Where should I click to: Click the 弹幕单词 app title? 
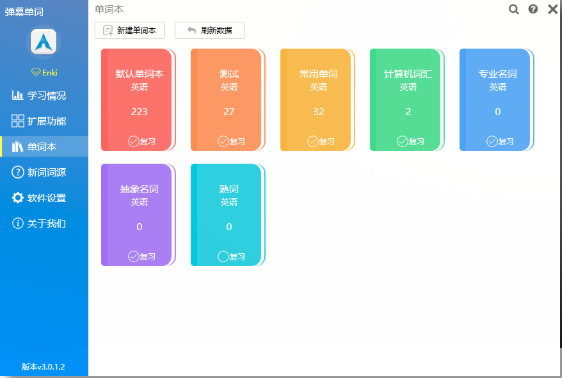24,11
